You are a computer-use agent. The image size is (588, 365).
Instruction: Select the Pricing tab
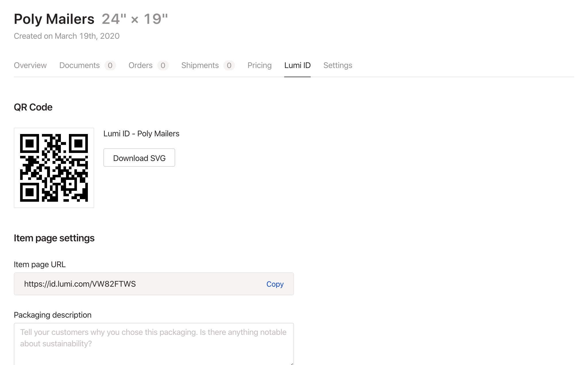[x=259, y=65]
